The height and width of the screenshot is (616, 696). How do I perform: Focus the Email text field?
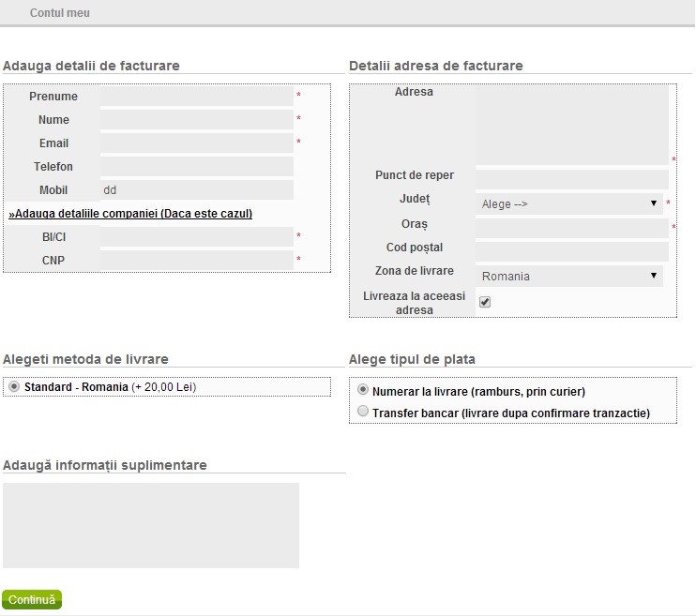(x=196, y=143)
